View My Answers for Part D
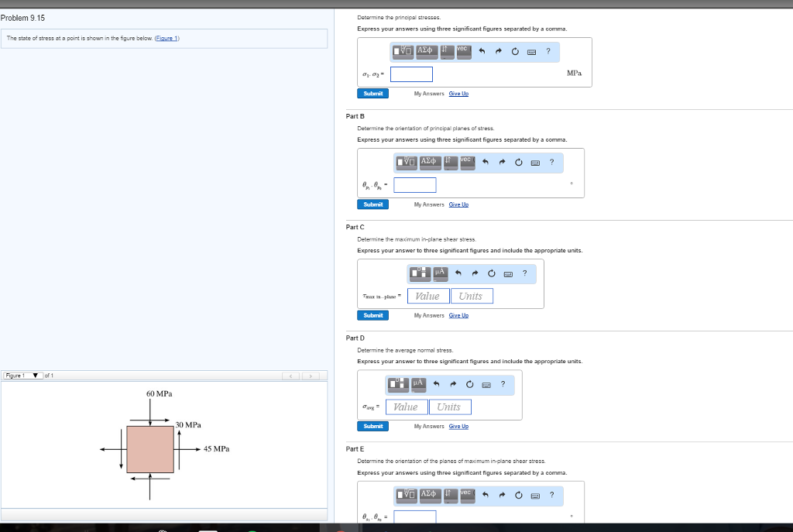This screenshot has width=793, height=532. (x=429, y=427)
